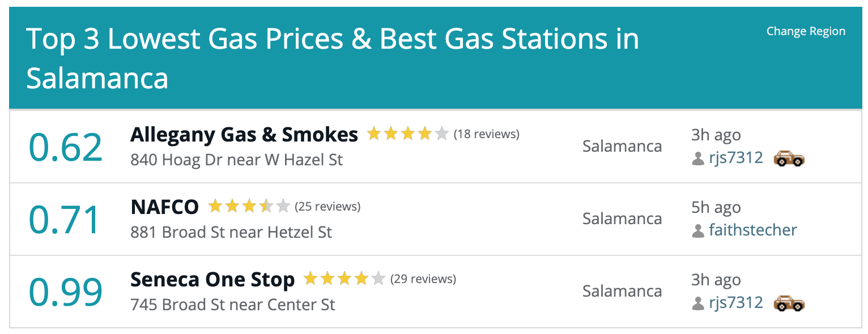Open the Change Region link
Screen dimensions: 868x334
tap(806, 32)
